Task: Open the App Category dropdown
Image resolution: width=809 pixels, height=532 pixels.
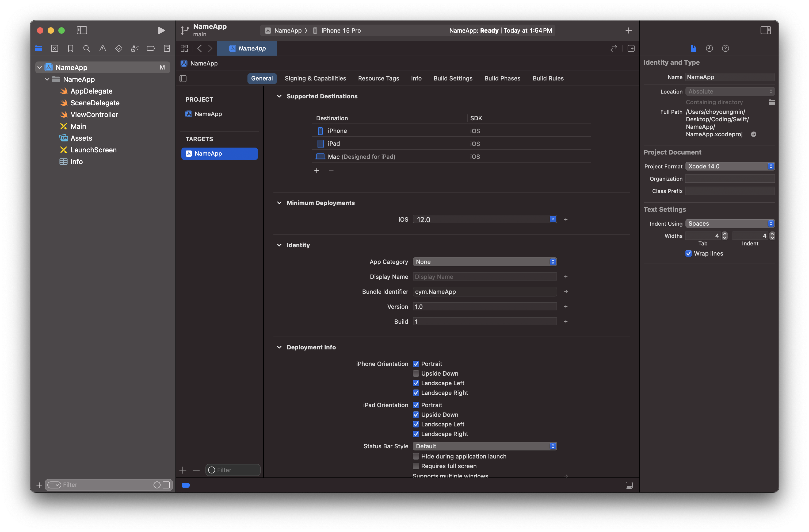Action: pos(484,261)
